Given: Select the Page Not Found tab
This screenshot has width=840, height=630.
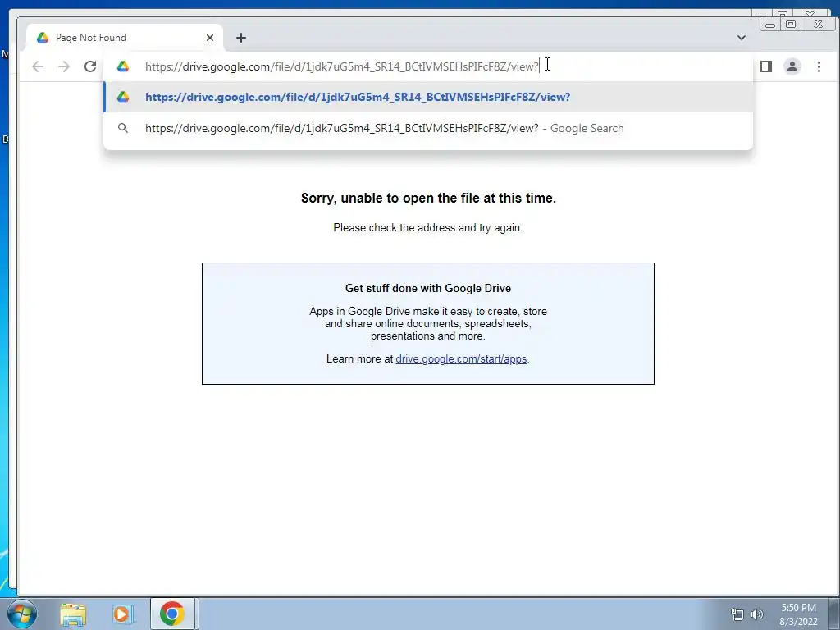Looking at the screenshot, I should coord(125,38).
